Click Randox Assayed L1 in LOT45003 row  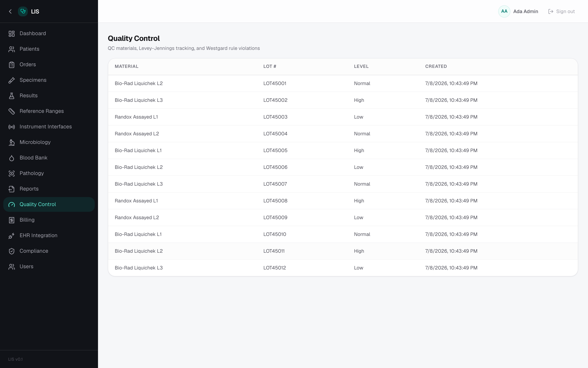(x=136, y=117)
